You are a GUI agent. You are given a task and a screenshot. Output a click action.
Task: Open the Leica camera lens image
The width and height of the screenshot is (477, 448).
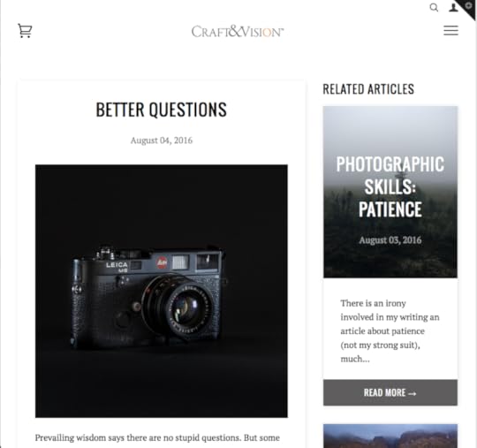(x=162, y=291)
